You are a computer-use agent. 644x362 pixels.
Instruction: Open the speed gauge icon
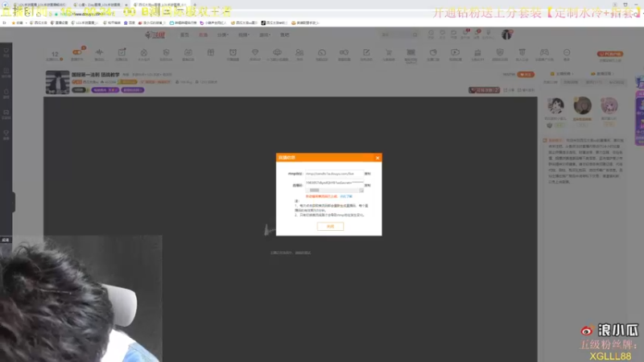click(321, 52)
